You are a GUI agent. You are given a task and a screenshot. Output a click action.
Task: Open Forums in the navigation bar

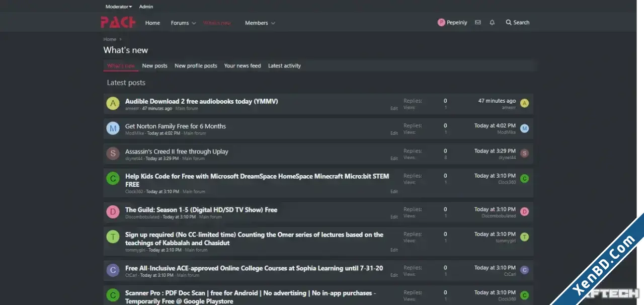(x=180, y=23)
